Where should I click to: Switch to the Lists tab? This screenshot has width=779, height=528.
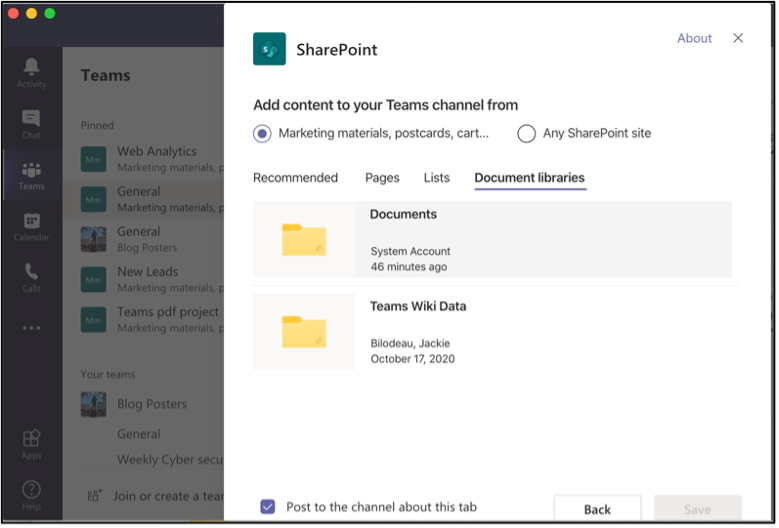pyautogui.click(x=437, y=178)
